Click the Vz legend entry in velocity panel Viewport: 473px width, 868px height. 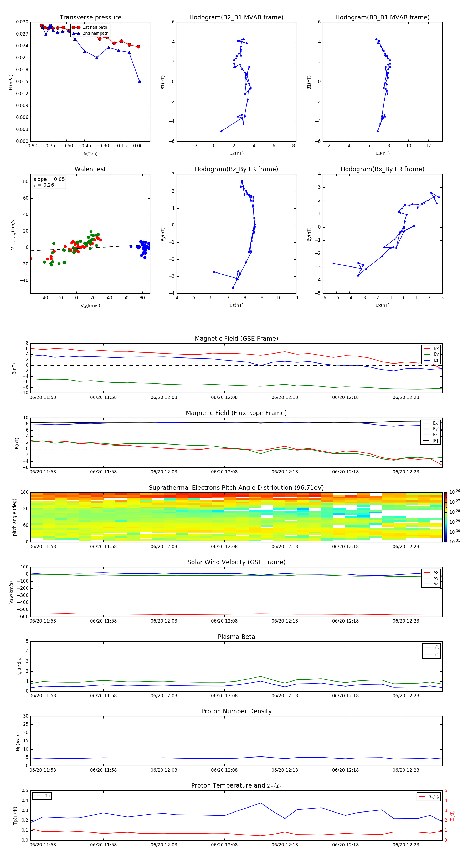(x=431, y=584)
